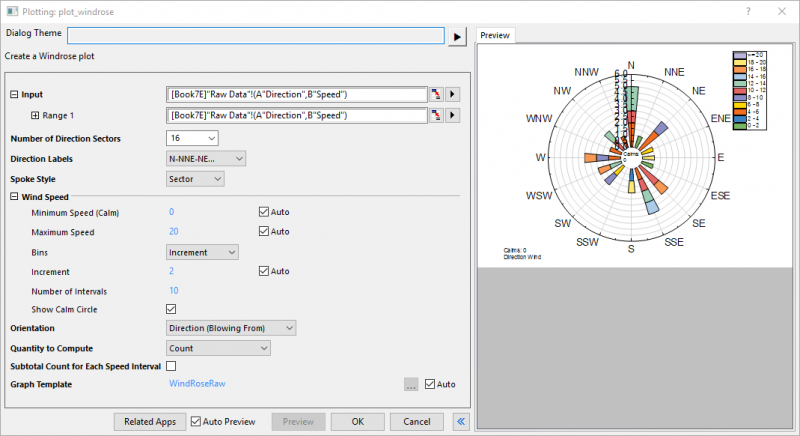800x436 pixels.
Task: Select the Preview tab
Action: 495,35
